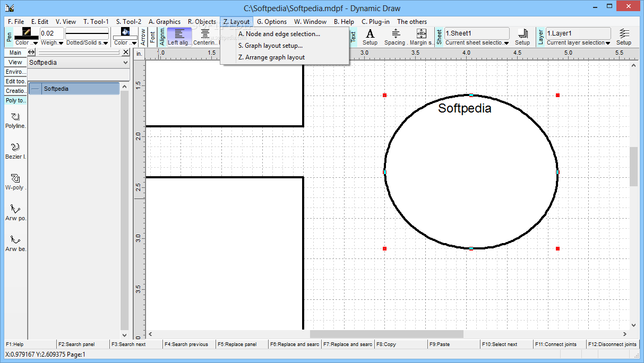Select the Softpedia row in list
This screenshot has height=363, width=644.
(74, 89)
